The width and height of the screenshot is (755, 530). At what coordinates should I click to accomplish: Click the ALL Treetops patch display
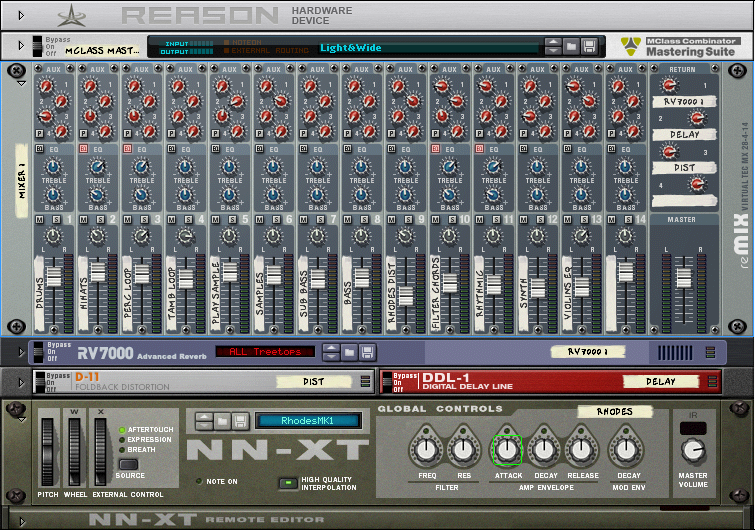click(x=265, y=352)
